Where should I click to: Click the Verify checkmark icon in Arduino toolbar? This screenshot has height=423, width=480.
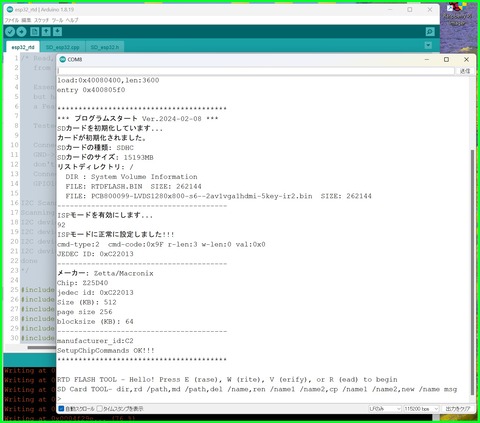tap(10, 32)
